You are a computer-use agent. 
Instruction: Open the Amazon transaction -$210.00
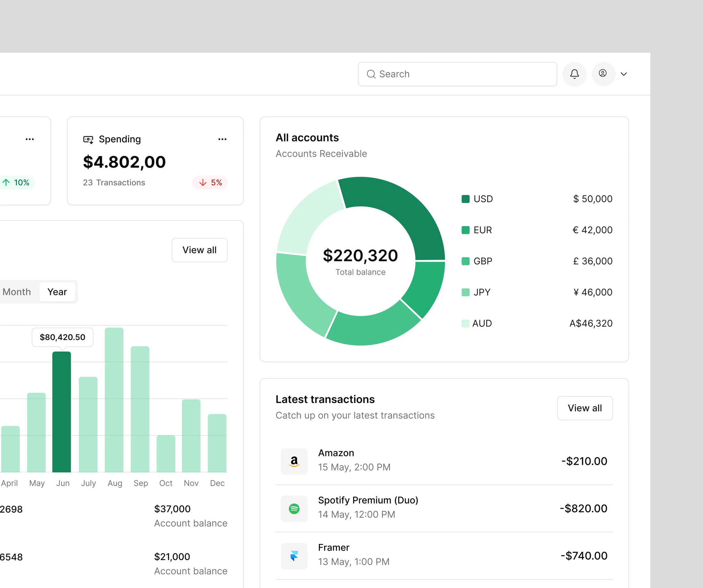point(444,461)
